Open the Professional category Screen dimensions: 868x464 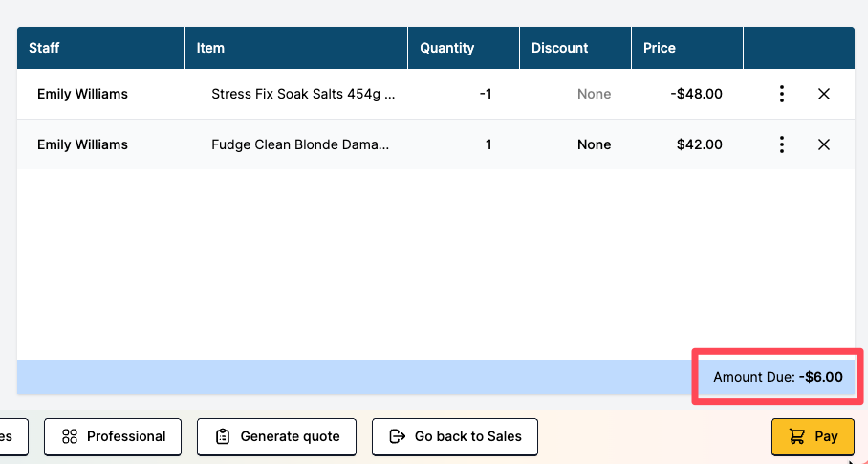[113, 437]
